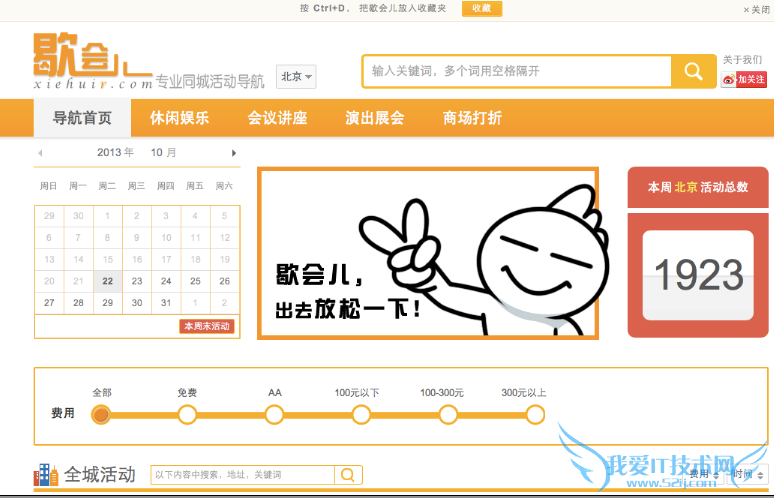Click the 歇会儿 xiehuir.com logo
Image resolution: width=774 pixels, height=498 pixels.
tap(93, 61)
